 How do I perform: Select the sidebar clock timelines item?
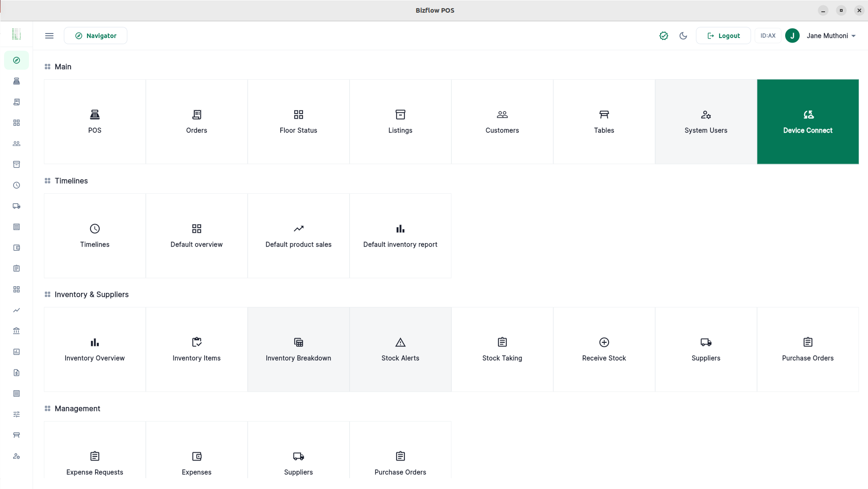tap(17, 185)
